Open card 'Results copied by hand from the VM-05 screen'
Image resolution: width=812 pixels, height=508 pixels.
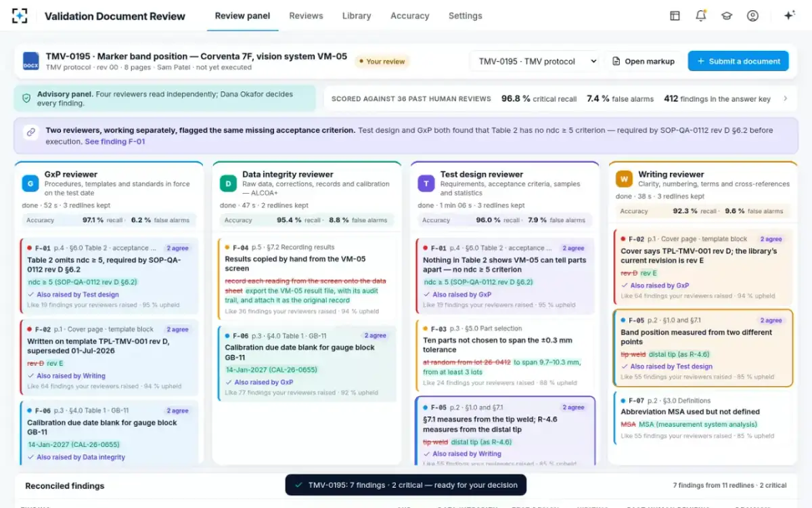307,278
